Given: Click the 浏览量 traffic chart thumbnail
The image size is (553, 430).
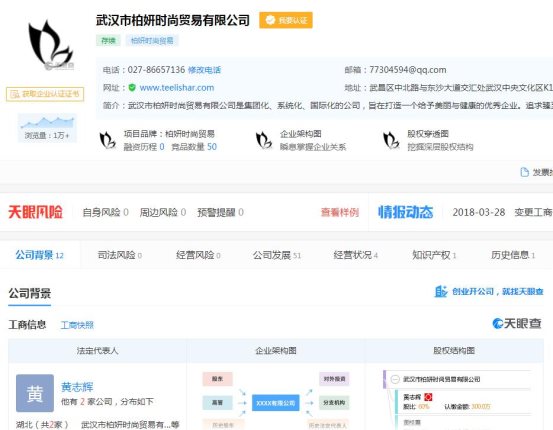Looking at the screenshot, I should pos(47,128).
